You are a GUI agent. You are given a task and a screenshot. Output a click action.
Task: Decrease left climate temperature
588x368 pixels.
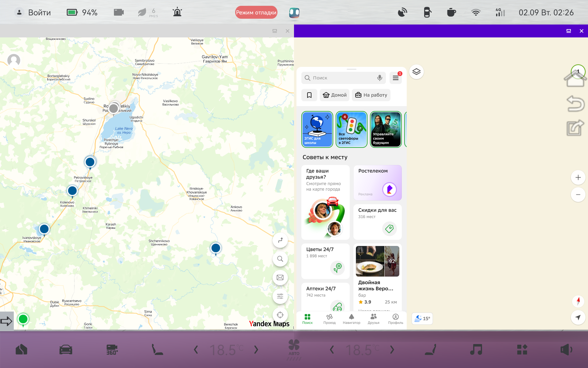point(196,350)
